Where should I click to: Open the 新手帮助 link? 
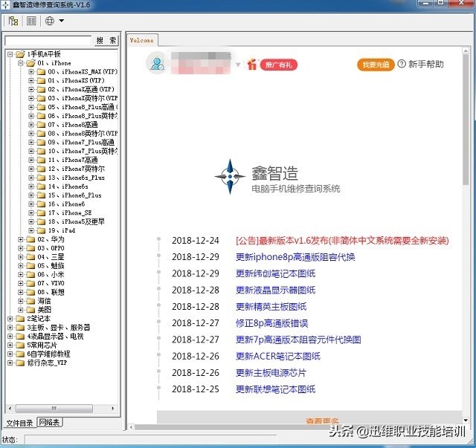(426, 64)
